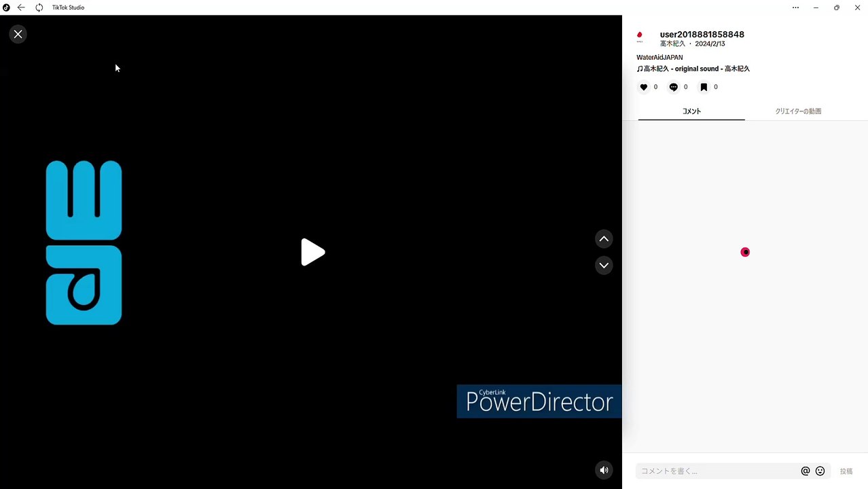Click the creator avatar beside the username
Viewport: 868px width, 489px height.
click(640, 37)
